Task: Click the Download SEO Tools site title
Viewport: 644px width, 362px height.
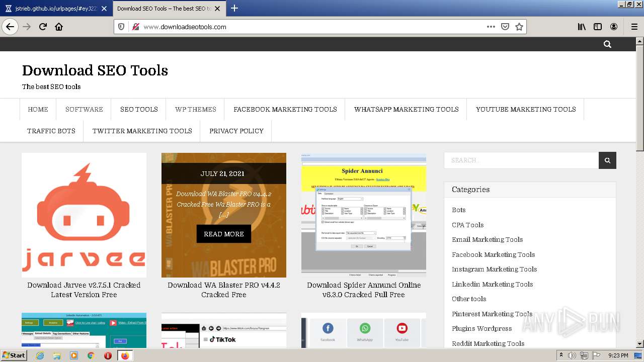Action: (x=95, y=70)
